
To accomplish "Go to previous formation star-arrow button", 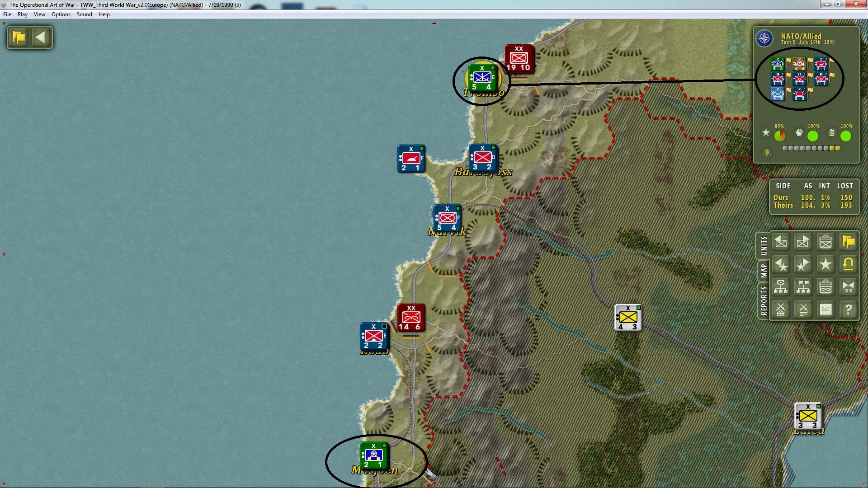I will tap(781, 265).
